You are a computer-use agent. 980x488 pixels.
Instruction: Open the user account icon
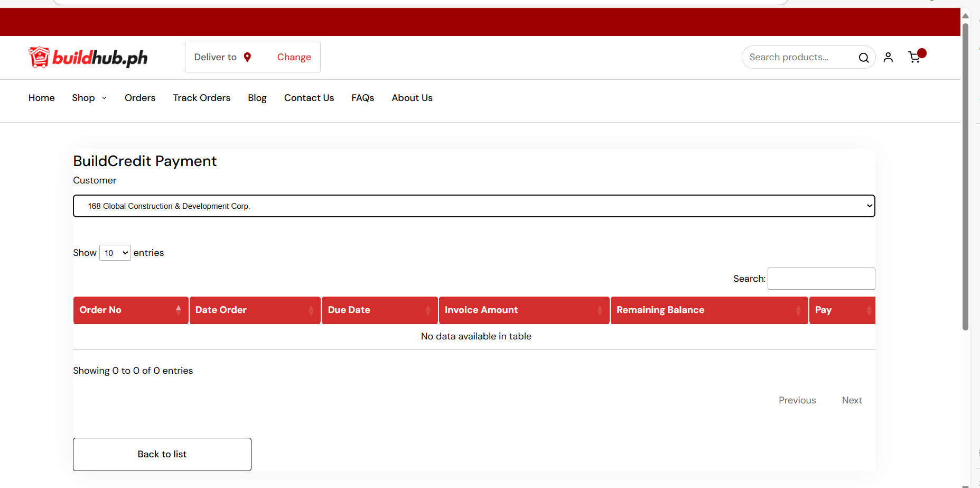coord(888,57)
